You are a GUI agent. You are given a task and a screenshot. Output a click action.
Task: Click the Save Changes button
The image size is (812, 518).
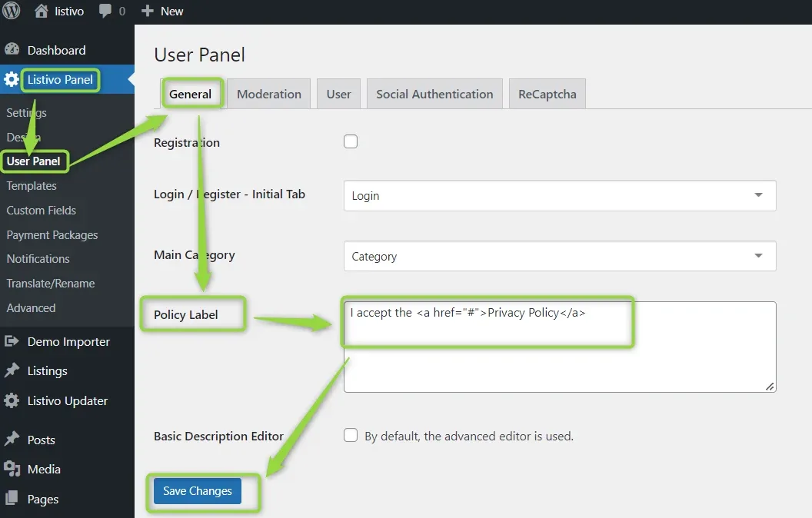point(198,490)
